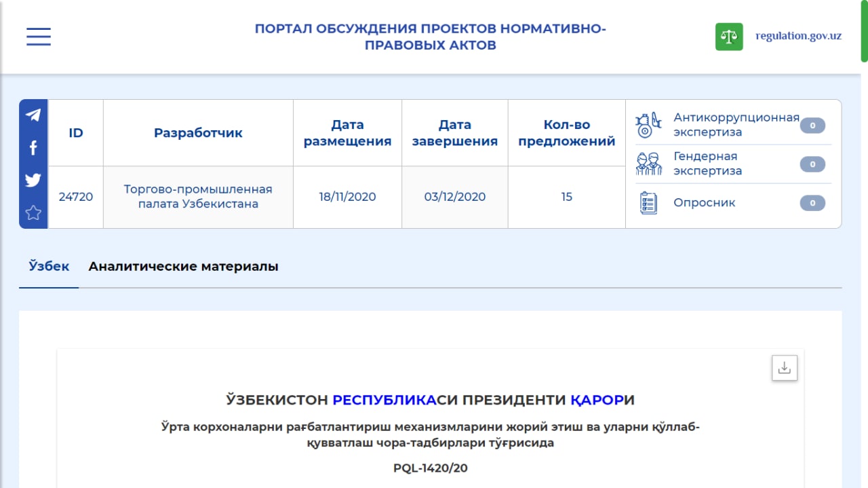Click the green vertical scrollbar thumb
The image size is (868, 488).
865,31
